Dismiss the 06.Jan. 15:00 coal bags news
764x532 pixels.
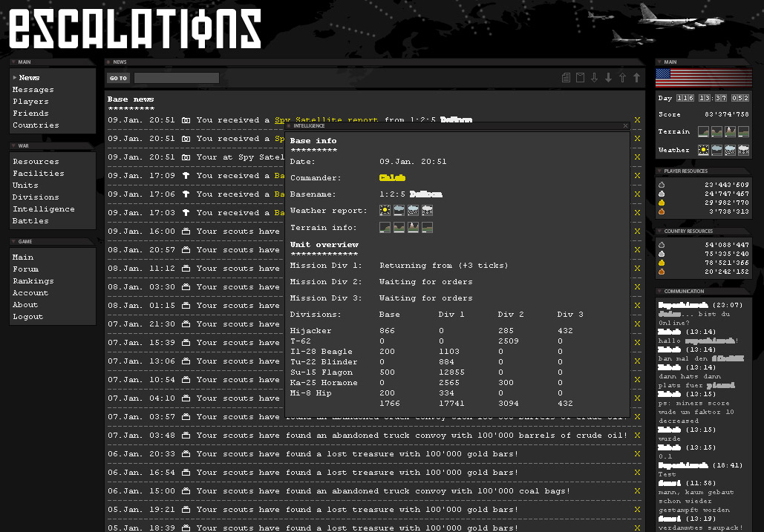pos(637,491)
